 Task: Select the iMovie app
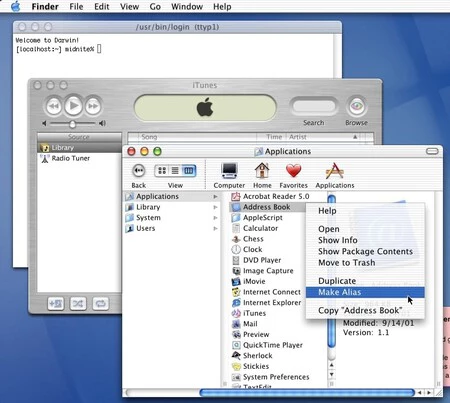click(x=249, y=282)
